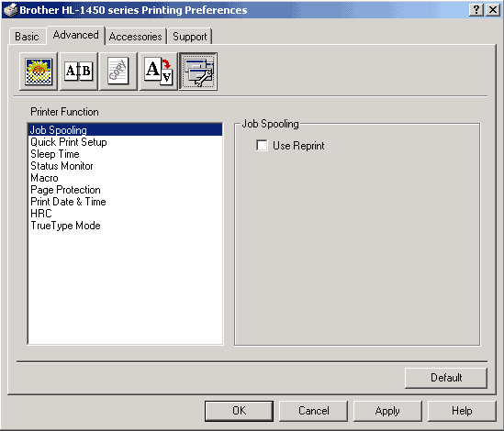
Task: Select Job Spooling in Printer Function list
Action: tap(125, 129)
